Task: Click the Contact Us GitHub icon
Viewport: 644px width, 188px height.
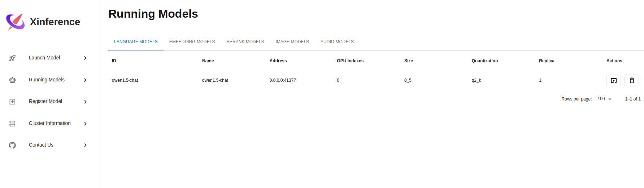Action: [12, 145]
